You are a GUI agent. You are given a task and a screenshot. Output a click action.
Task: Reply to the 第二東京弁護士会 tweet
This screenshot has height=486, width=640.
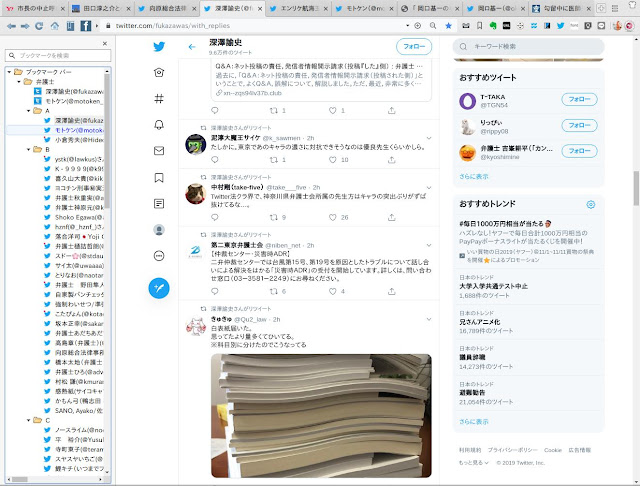[215, 291]
